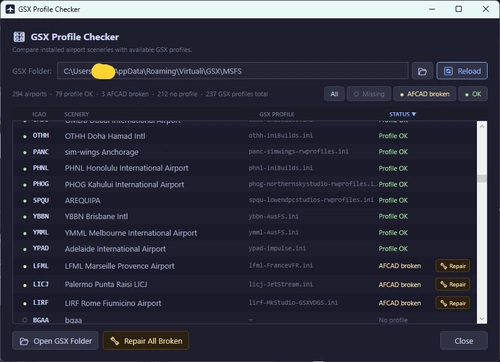The image size is (500, 362).
Task: Repair the LICJ Palermo profile
Action: (x=453, y=284)
